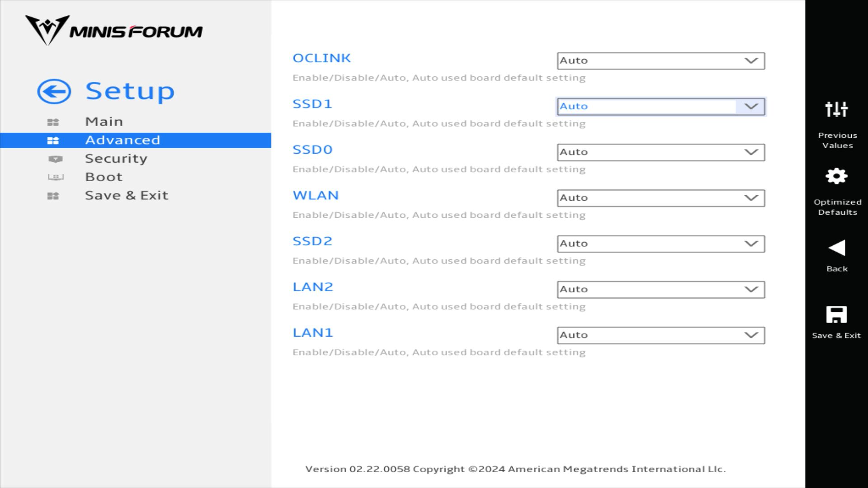This screenshot has height=488, width=868.
Task: Click the blue back arrow beside Setup
Action: [x=54, y=92]
